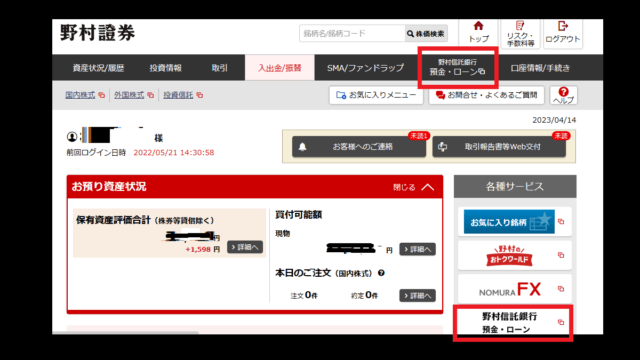The image size is (640, 360).
Task: Click the 野村證券 logo
Action: [x=98, y=33]
